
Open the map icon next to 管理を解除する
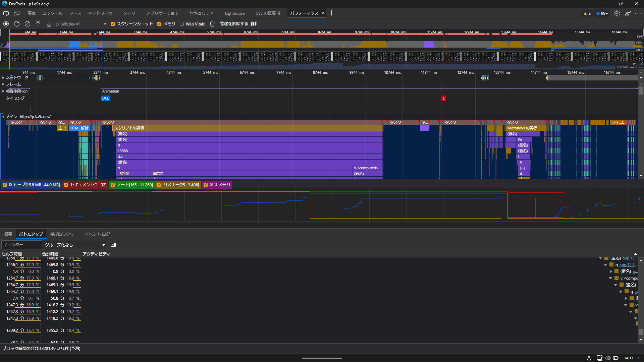254,24
